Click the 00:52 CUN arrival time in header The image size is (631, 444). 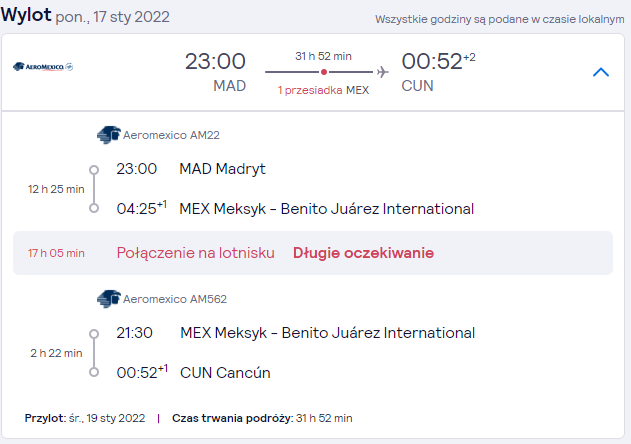432,62
